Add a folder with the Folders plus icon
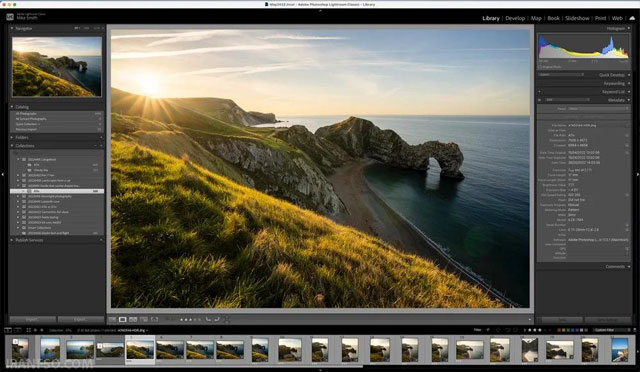Image resolution: width=640 pixels, height=372 pixels. click(101, 137)
